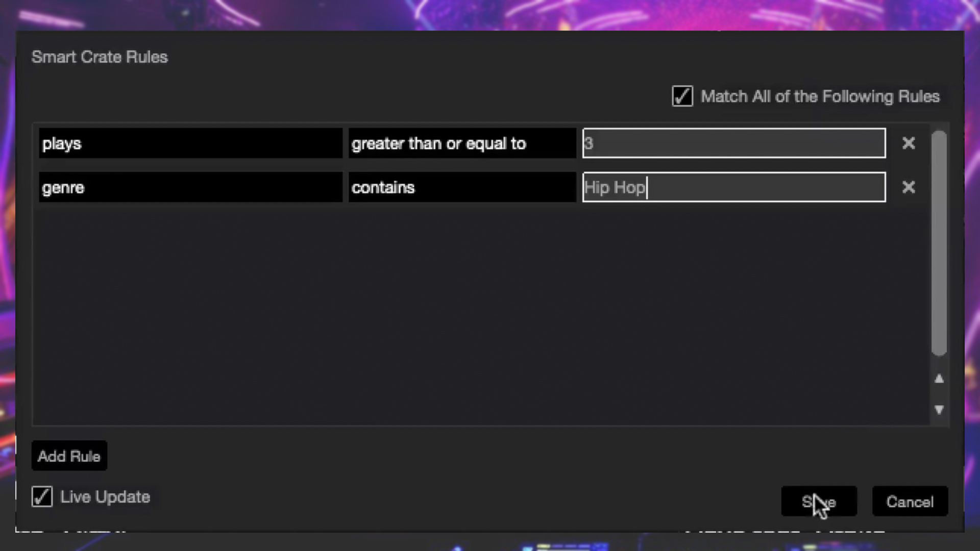Screen dimensions: 980x551
Task: Cancel the Smart Crate Rules dialog
Action: pyautogui.click(x=910, y=502)
